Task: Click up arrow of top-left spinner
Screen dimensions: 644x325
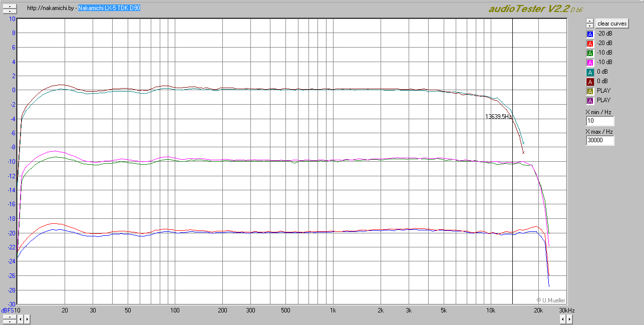Action: tap(9, 7)
